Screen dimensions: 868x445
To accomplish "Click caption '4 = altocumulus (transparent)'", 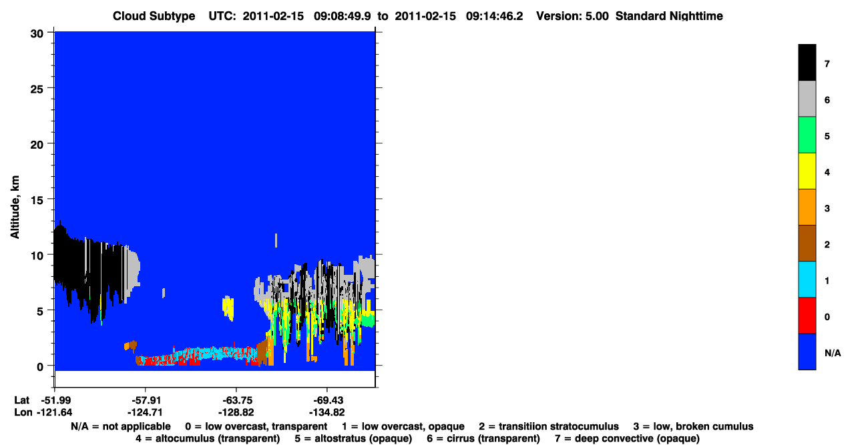I will (208, 438).
